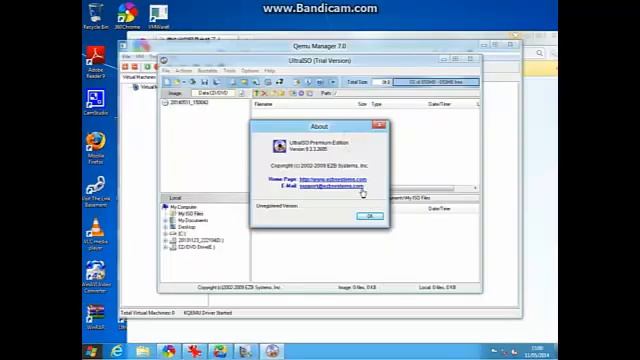Click the search magnifier in the background window
640x360 pixels.
[540, 53]
